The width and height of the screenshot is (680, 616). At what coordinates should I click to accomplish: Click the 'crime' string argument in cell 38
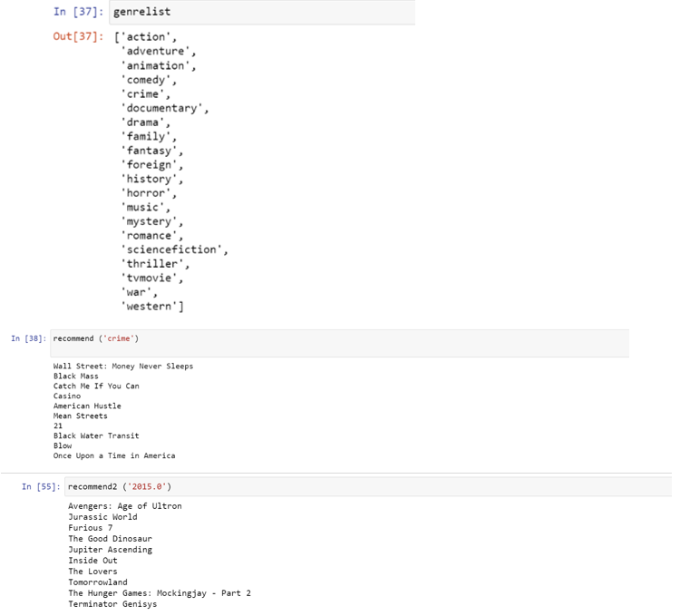click(119, 338)
